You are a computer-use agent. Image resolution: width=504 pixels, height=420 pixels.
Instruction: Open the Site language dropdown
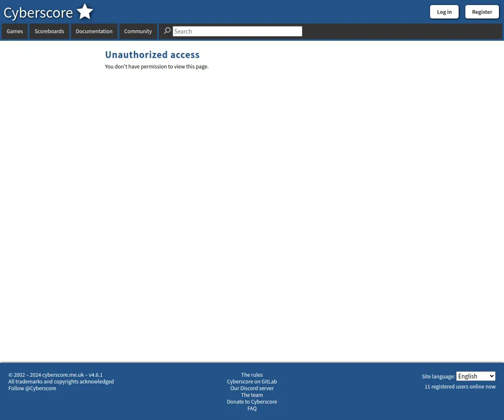(x=476, y=376)
